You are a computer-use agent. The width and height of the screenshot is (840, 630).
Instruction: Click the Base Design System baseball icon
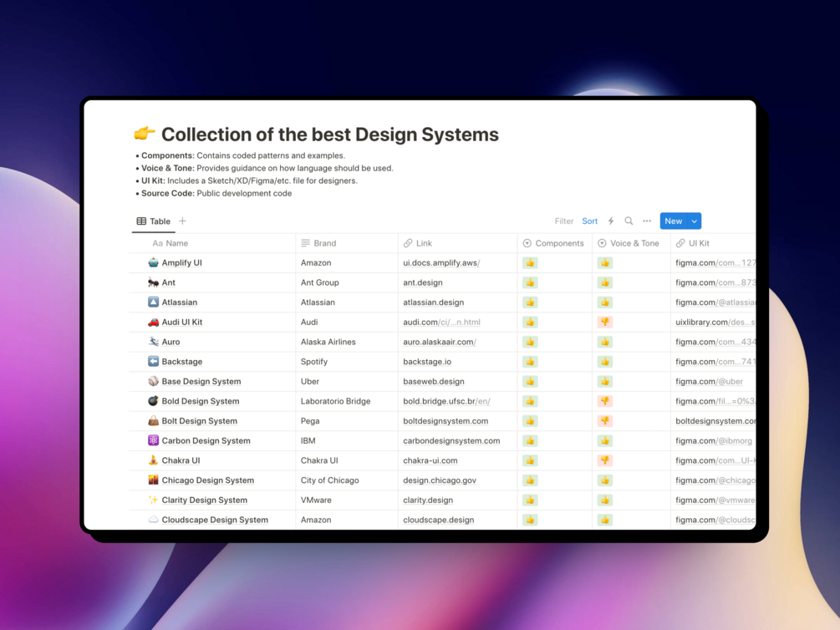(x=153, y=381)
